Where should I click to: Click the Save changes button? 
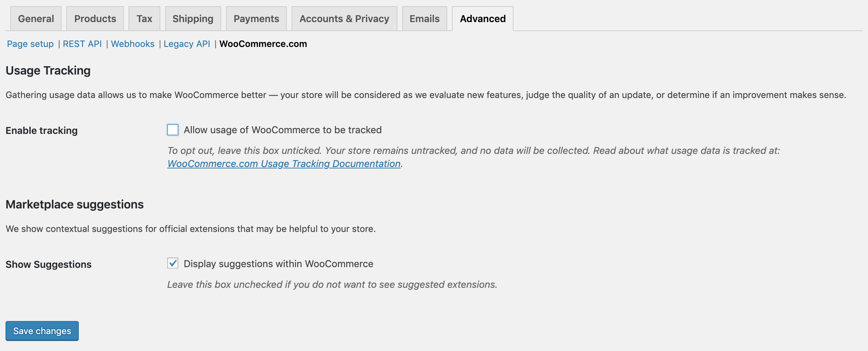coord(42,331)
